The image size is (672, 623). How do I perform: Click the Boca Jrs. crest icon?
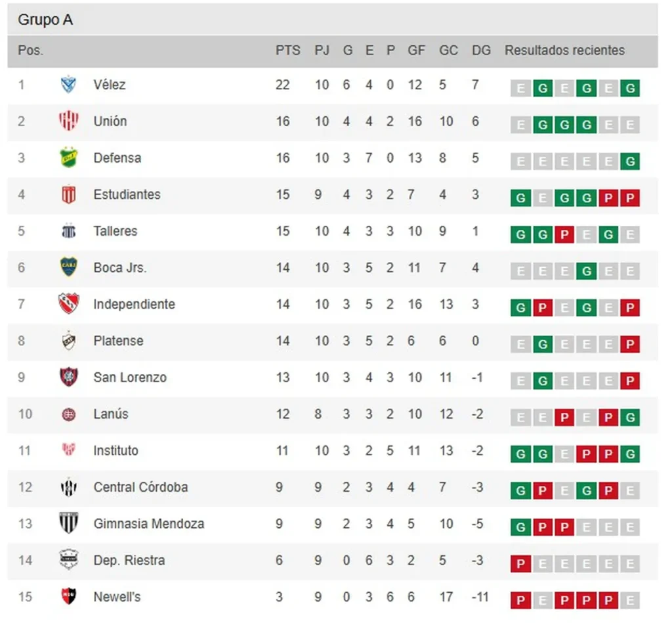tap(68, 268)
